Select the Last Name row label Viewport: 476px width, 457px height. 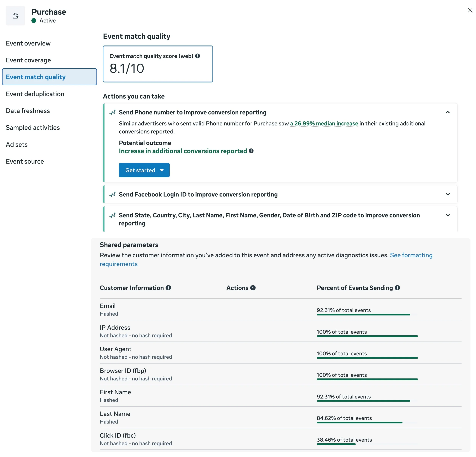(x=115, y=414)
